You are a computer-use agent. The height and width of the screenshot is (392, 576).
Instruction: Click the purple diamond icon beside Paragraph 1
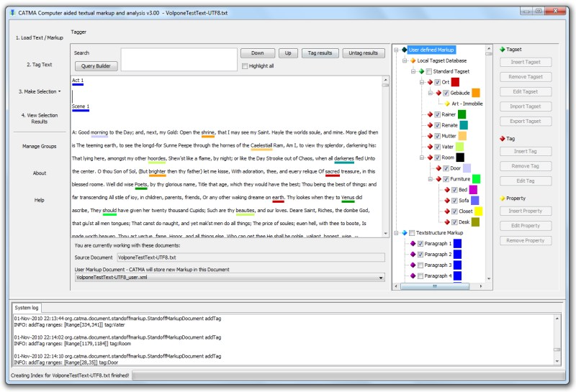[413, 243]
